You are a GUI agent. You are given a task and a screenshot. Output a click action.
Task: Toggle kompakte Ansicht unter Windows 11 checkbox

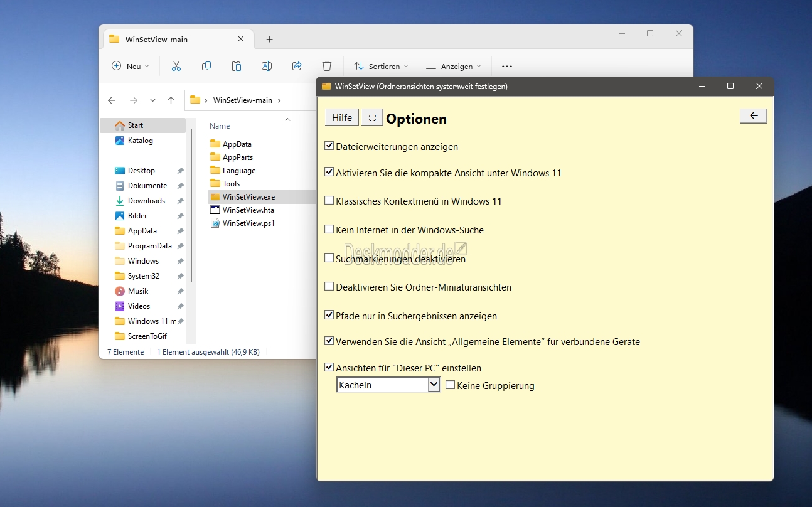(329, 171)
